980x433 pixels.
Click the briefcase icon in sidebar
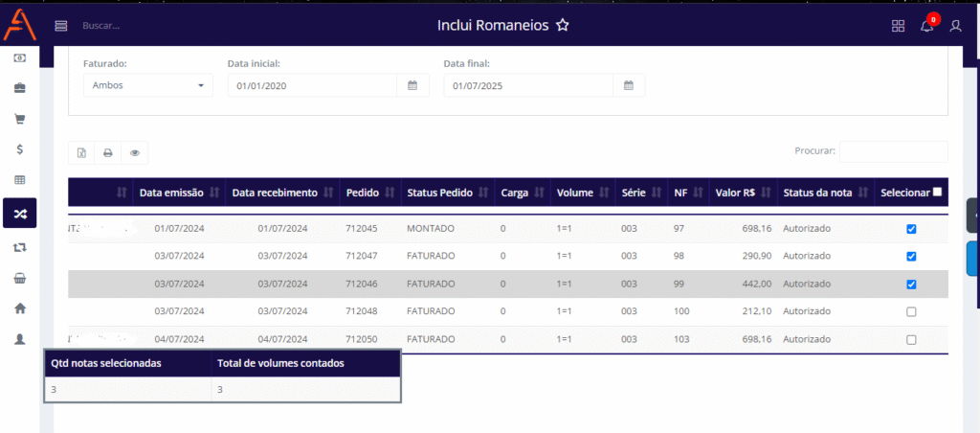tap(19, 89)
